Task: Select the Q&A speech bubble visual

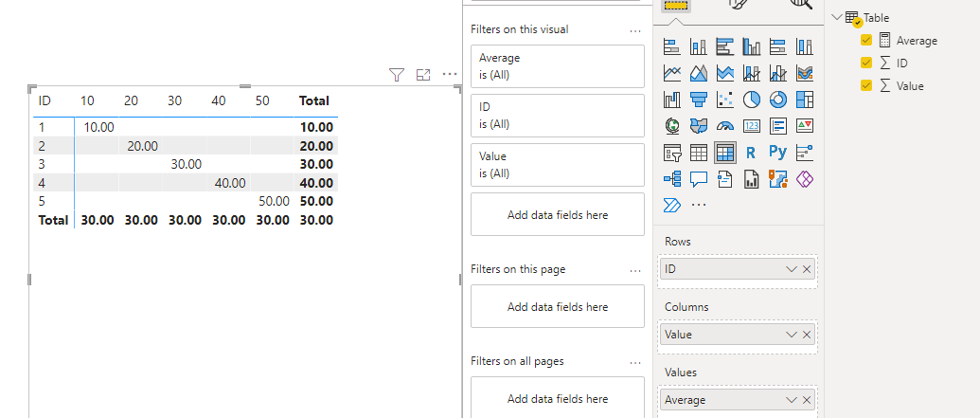Action: click(x=698, y=179)
